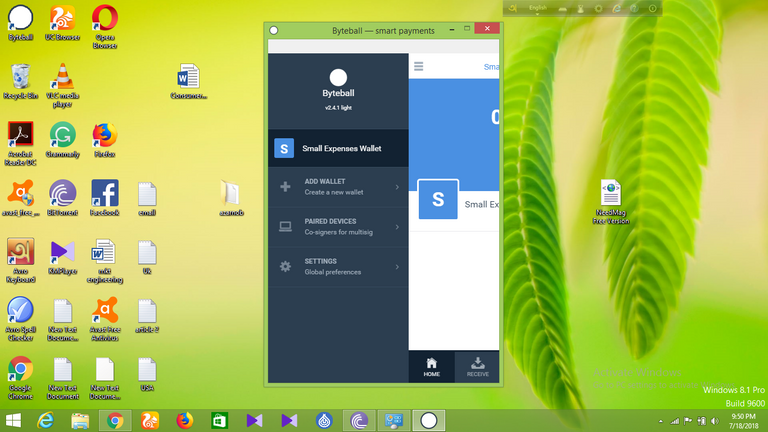Select the UC Browser desktop shortcut
768x432 pixels.
click(x=62, y=23)
